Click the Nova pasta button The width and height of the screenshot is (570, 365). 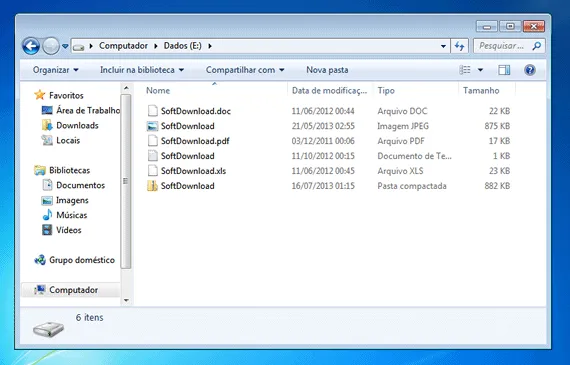point(327,70)
